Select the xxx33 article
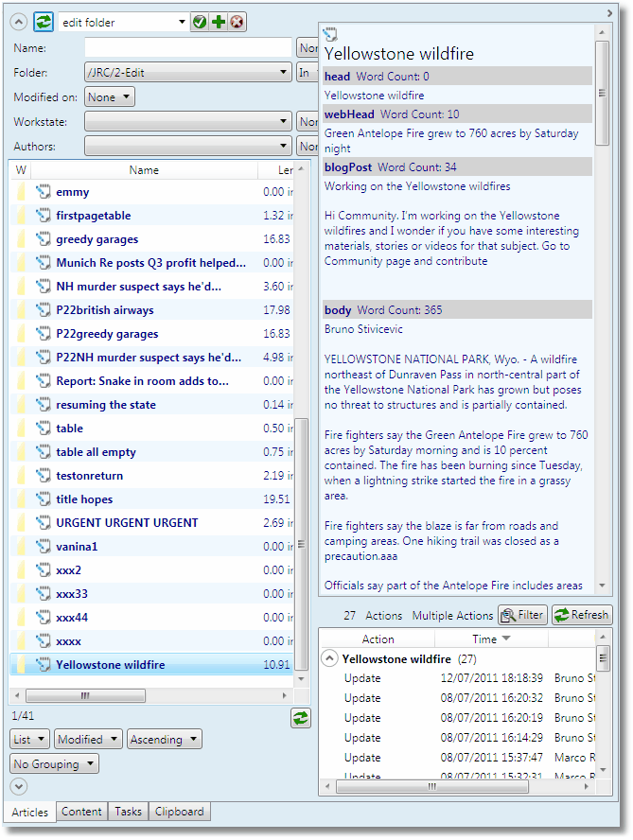Screen dimensions: 633x840 (x=151, y=593)
